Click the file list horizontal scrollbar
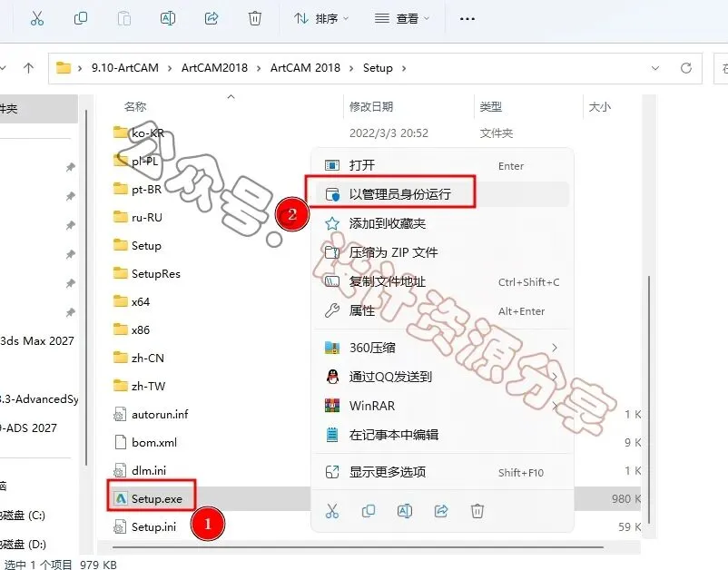Viewport: 728px width, 570px height. click(358, 547)
